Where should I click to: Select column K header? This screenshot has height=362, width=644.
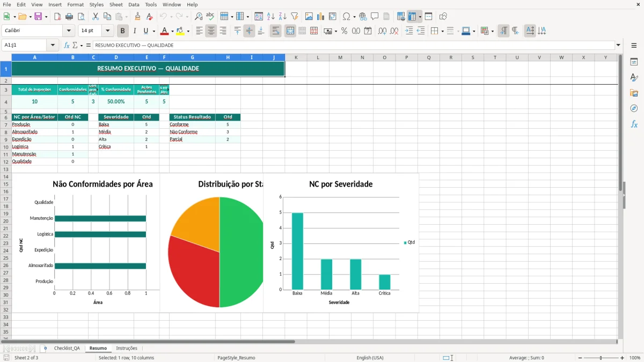[296, 57]
